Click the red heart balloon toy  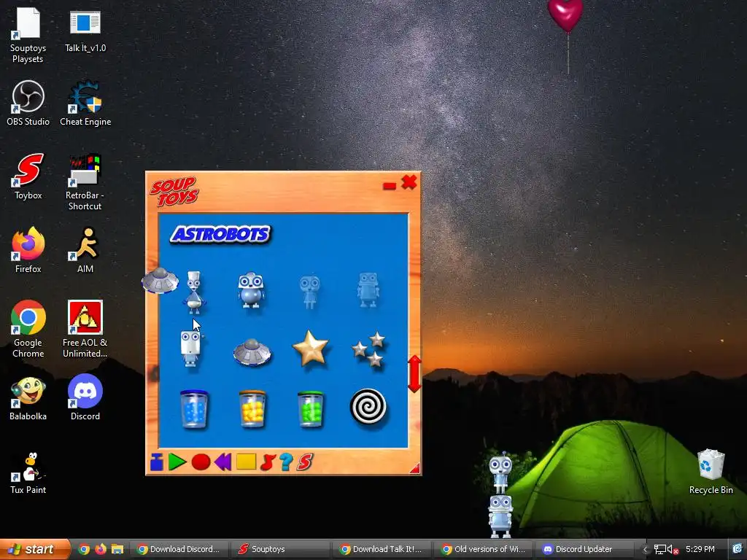click(x=565, y=15)
